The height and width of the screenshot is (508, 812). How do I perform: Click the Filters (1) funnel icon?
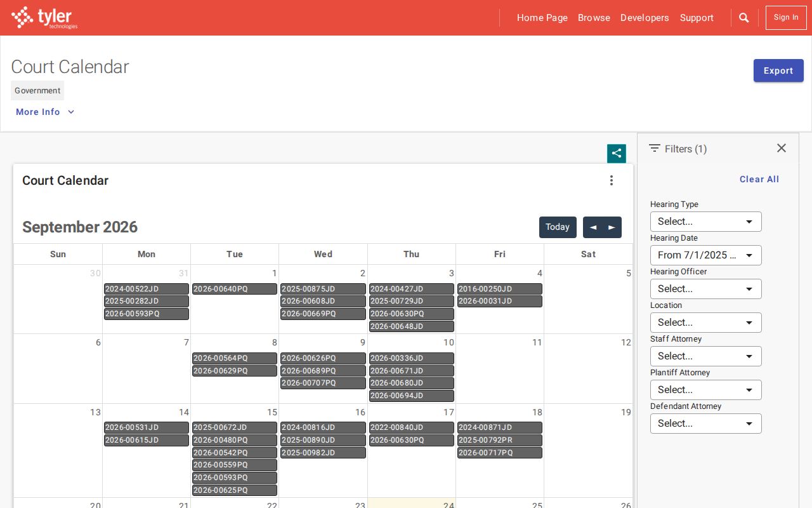tap(655, 148)
